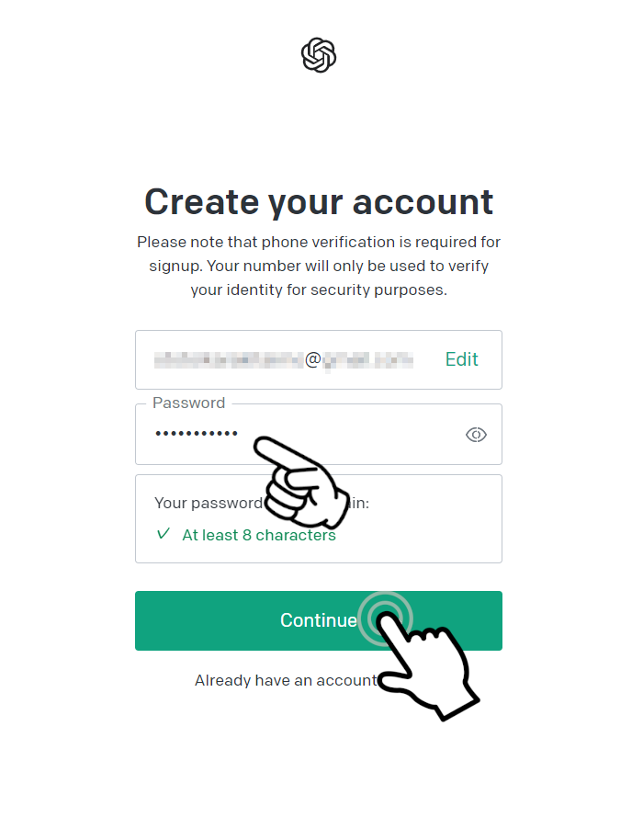The width and height of the screenshot is (643, 840).
Task: Click the OpenAI logo at the top
Action: click(319, 55)
